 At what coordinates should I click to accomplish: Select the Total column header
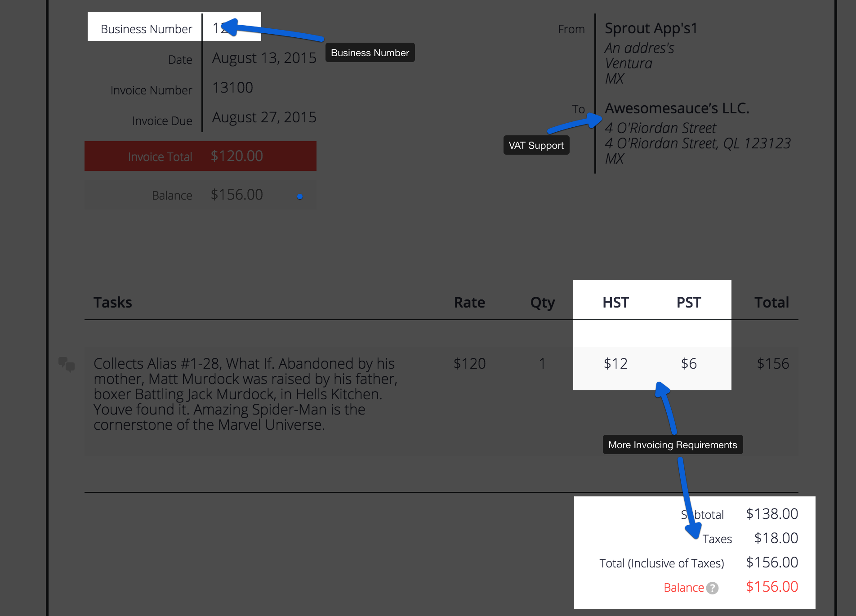tap(771, 302)
